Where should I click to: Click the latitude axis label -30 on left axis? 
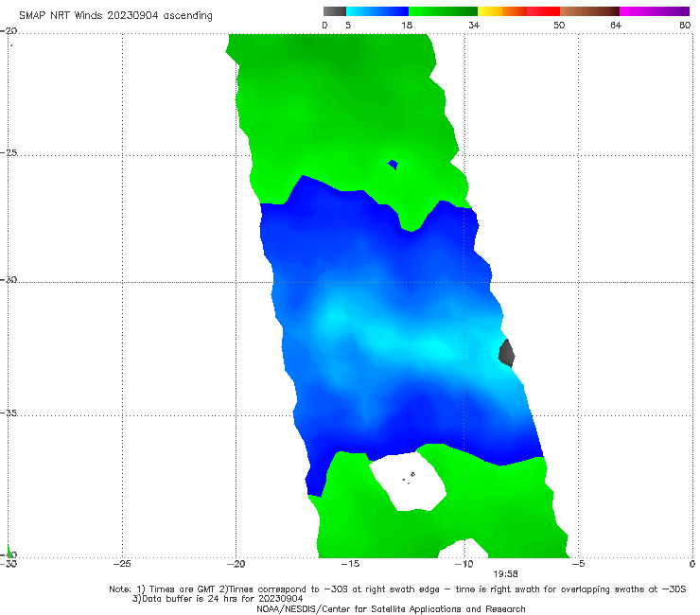click(9, 279)
